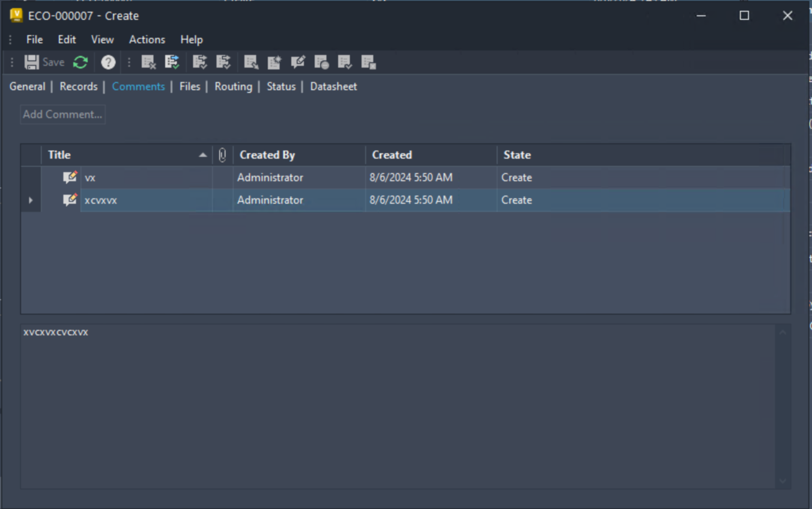Open the File menu
Screen dimensions: 812x509
(x=34, y=39)
